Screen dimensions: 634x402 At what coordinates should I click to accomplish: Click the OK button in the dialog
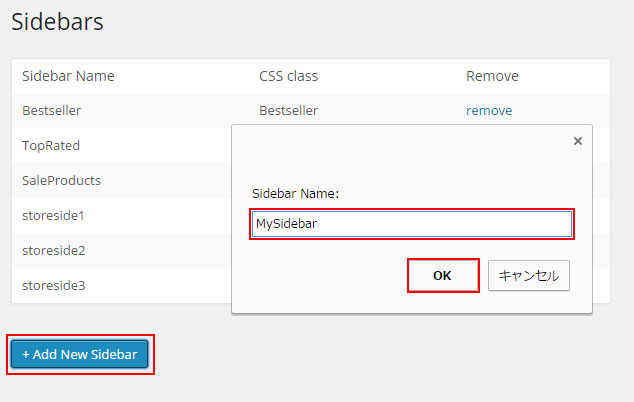pos(442,275)
